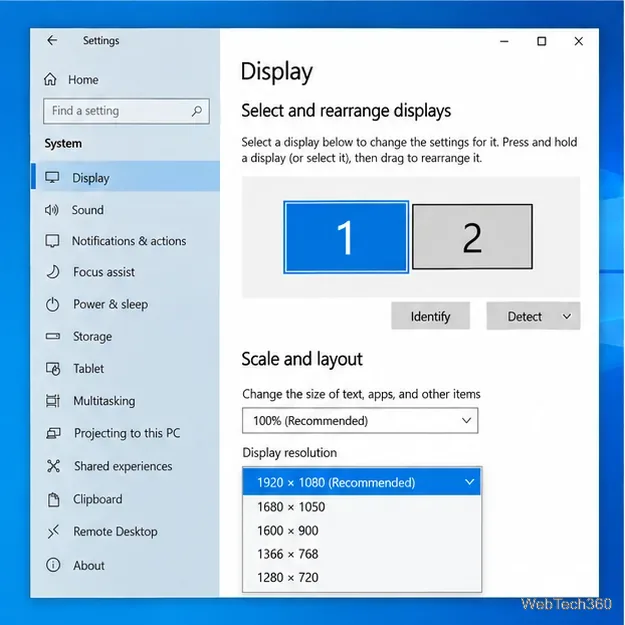The height and width of the screenshot is (625, 625).
Task: Click the Home house icon
Action: (50, 79)
